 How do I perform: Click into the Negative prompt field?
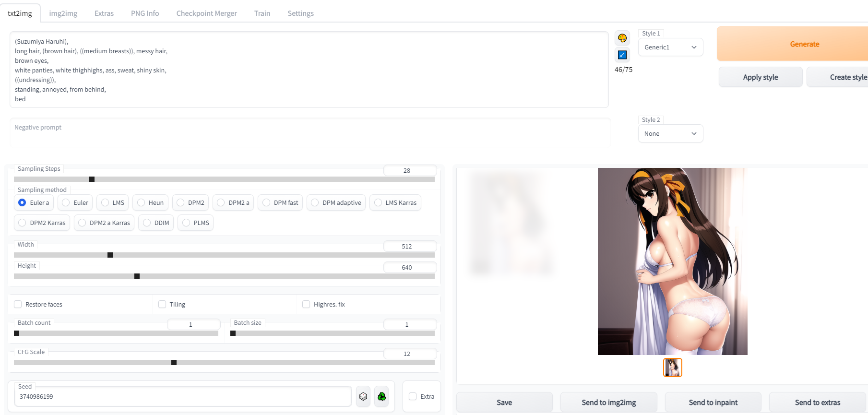(x=310, y=131)
